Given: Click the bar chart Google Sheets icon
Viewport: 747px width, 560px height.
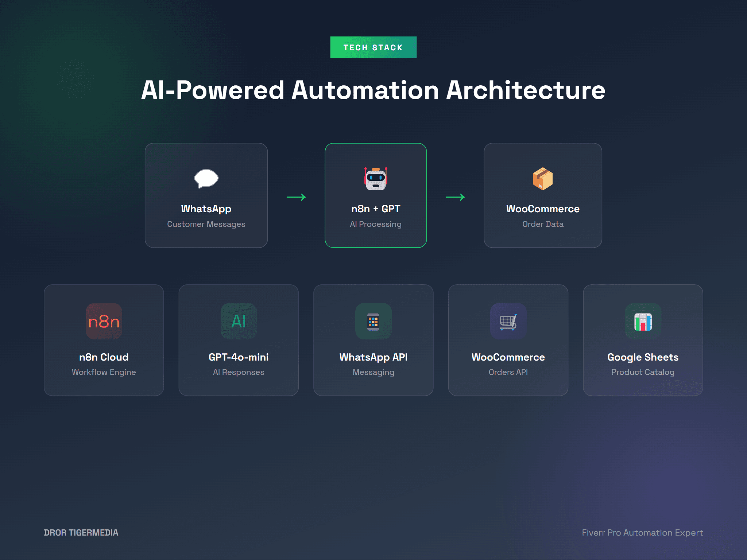Looking at the screenshot, I should [643, 322].
